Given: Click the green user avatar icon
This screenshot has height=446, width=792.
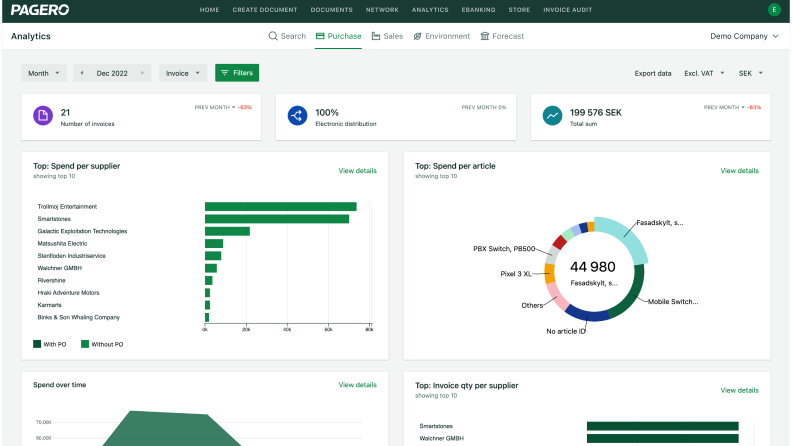Looking at the screenshot, I should click(773, 10).
